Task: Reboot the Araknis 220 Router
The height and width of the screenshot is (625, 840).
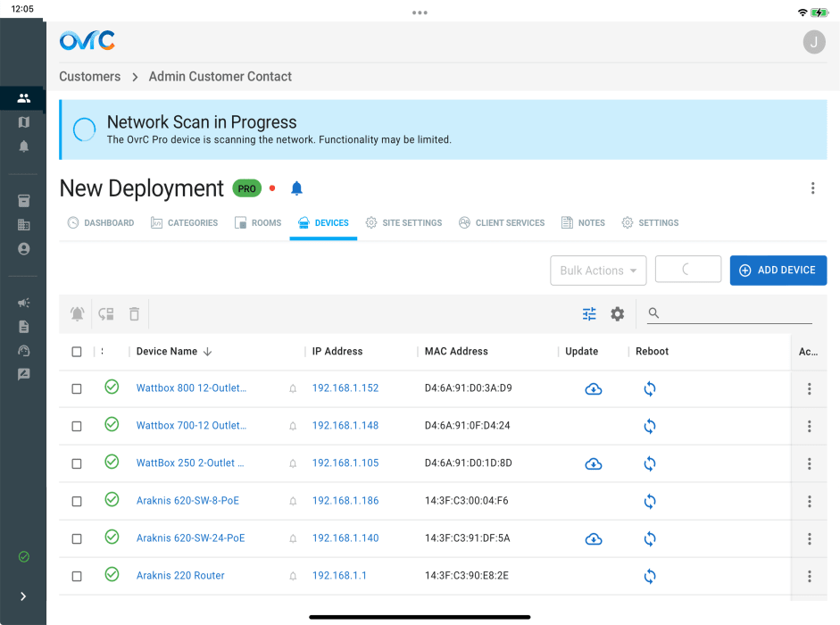Action: point(650,576)
